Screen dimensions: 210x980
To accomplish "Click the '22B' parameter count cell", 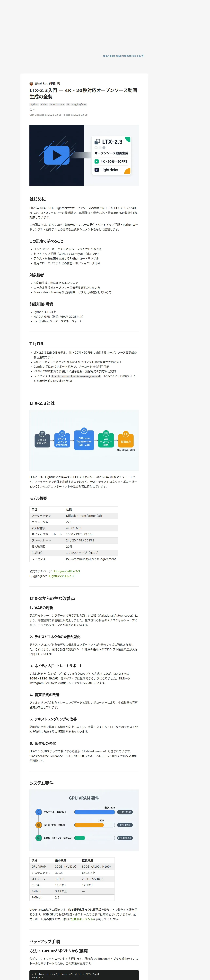I will point(91,522).
